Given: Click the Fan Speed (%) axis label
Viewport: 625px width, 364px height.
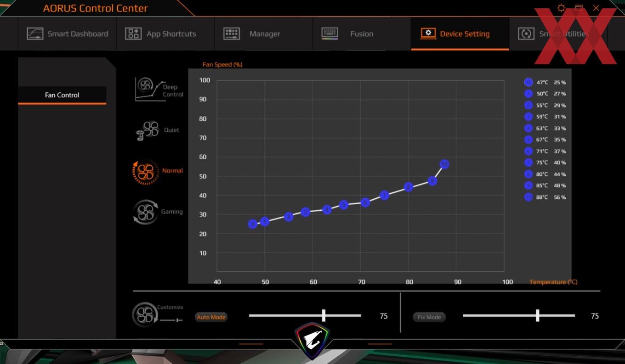Looking at the screenshot, I should (222, 65).
